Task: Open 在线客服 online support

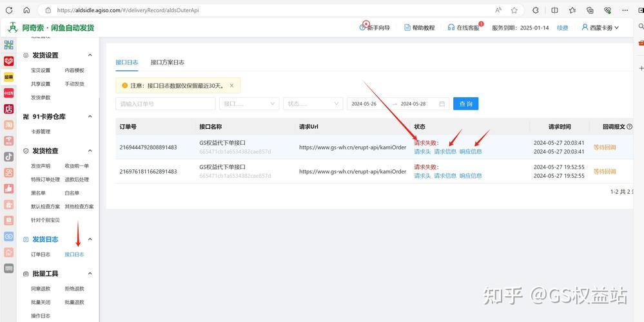Action: (x=463, y=28)
